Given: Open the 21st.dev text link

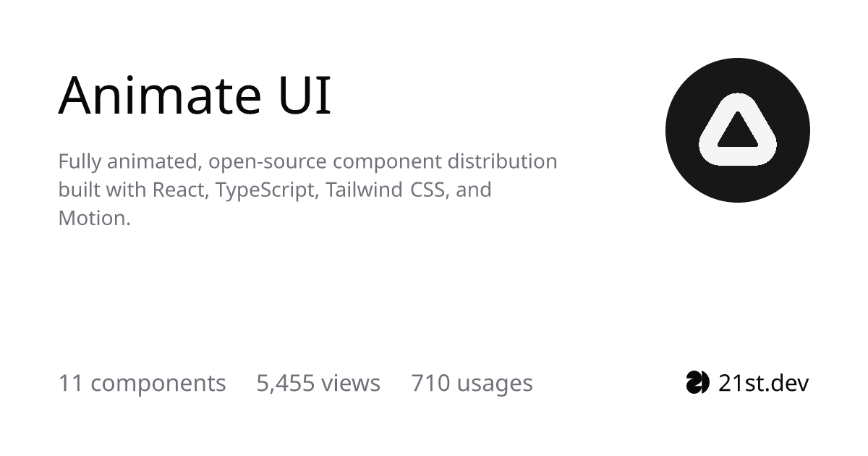Looking at the screenshot, I should coord(763,382).
